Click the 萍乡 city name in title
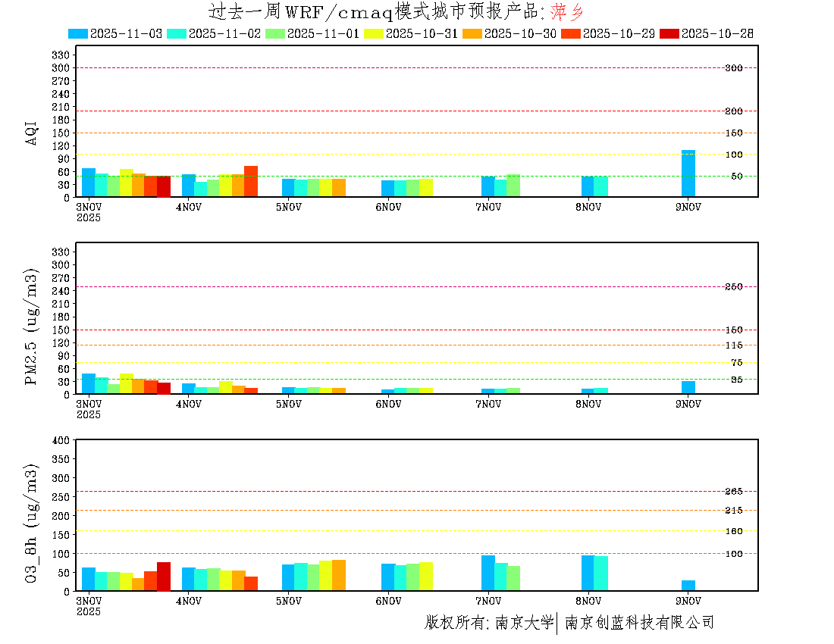This screenshot has width=834, height=644. pyautogui.click(x=567, y=11)
